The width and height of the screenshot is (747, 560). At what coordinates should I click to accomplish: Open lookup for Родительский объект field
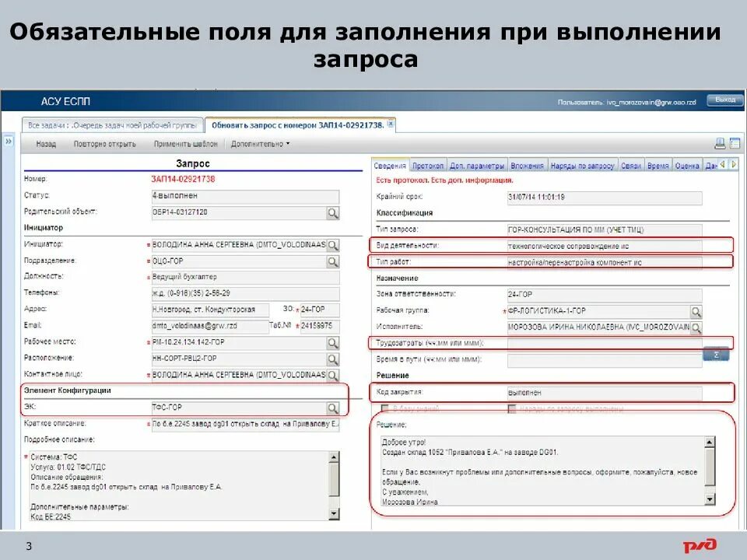pyautogui.click(x=333, y=213)
